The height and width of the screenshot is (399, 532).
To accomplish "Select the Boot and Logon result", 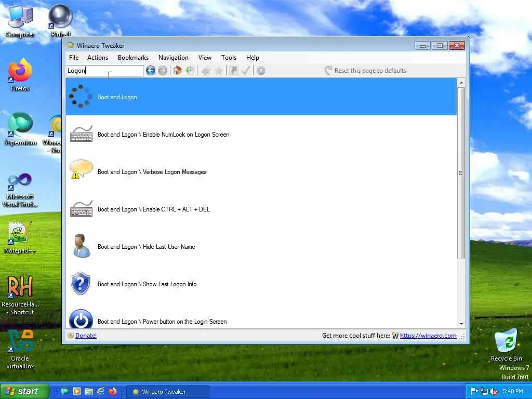I will pos(261,97).
